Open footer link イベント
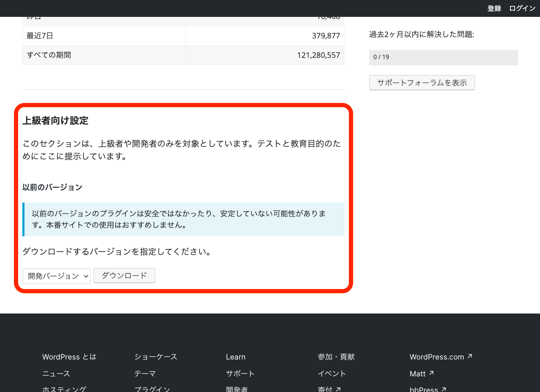This screenshot has width=540, height=392. 332,374
